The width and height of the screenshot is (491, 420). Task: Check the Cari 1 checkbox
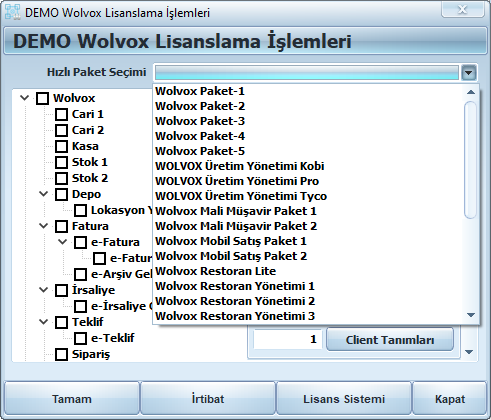pos(61,114)
